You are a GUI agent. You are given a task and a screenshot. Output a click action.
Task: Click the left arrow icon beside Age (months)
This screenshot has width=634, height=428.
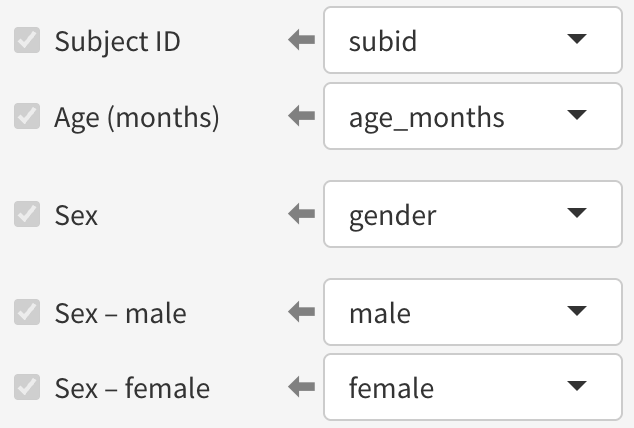pos(300,117)
